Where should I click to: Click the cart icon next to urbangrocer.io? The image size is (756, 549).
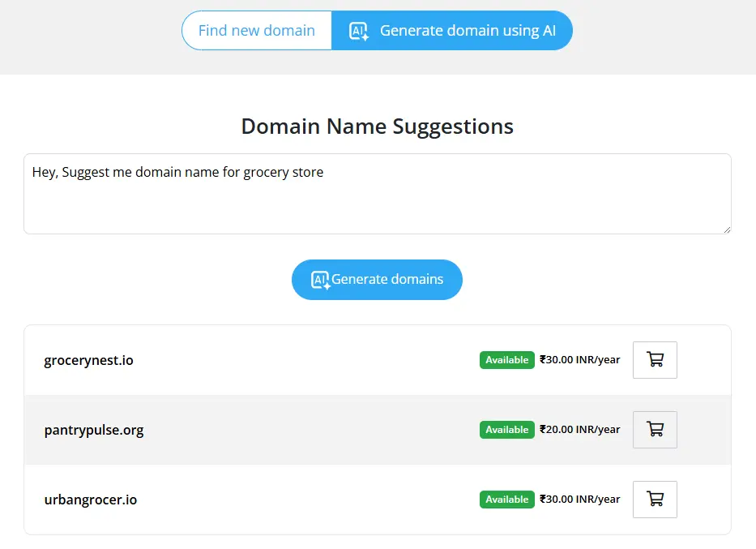click(655, 499)
